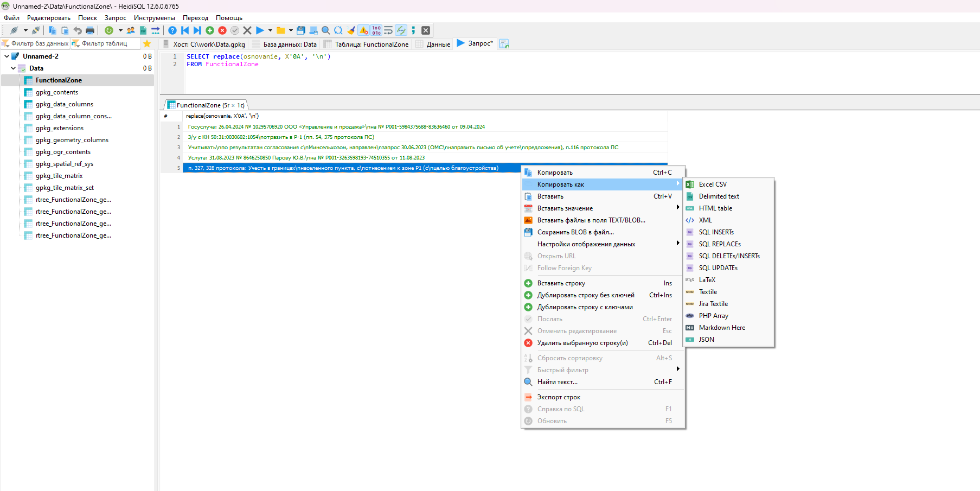Open help via the blue question mark icon
The height and width of the screenshot is (491, 980).
point(172,30)
